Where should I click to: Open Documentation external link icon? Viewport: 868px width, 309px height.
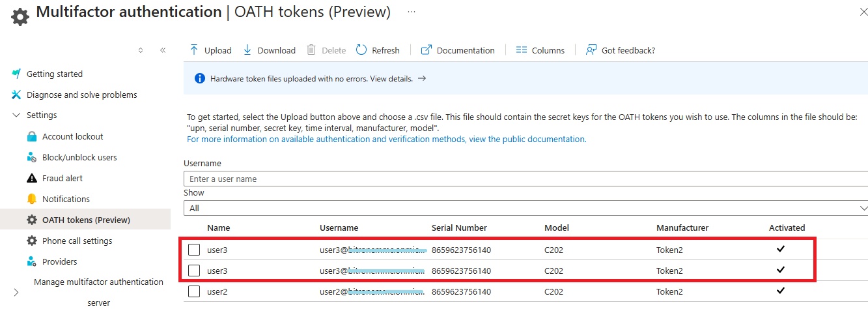(x=427, y=50)
